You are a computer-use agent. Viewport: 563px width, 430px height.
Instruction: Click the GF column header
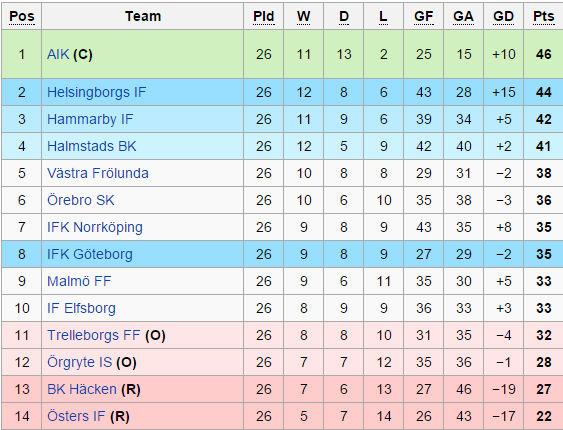424,16
